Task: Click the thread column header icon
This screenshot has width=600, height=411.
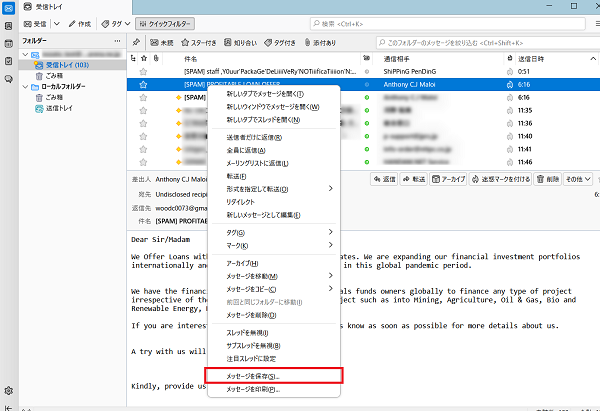Action: tap(133, 59)
